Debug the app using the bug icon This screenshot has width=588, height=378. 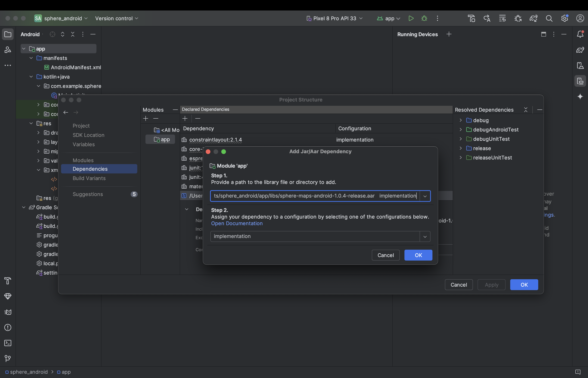(424, 18)
